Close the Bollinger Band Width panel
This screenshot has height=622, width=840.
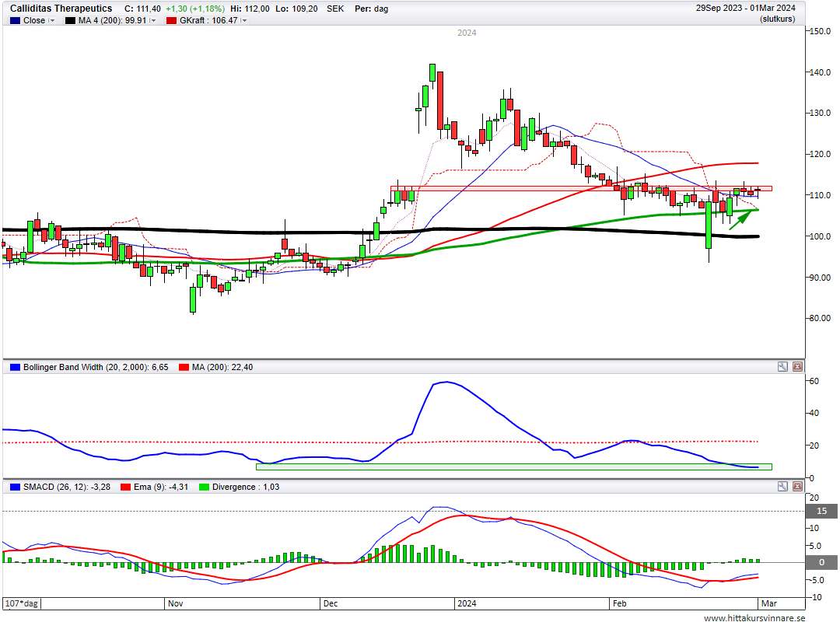pos(797,367)
